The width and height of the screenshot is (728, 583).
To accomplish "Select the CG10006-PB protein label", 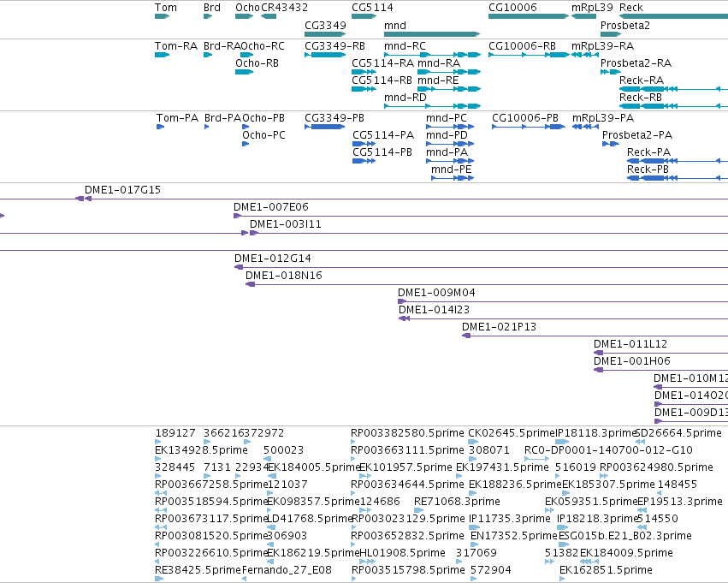I will tap(525, 118).
